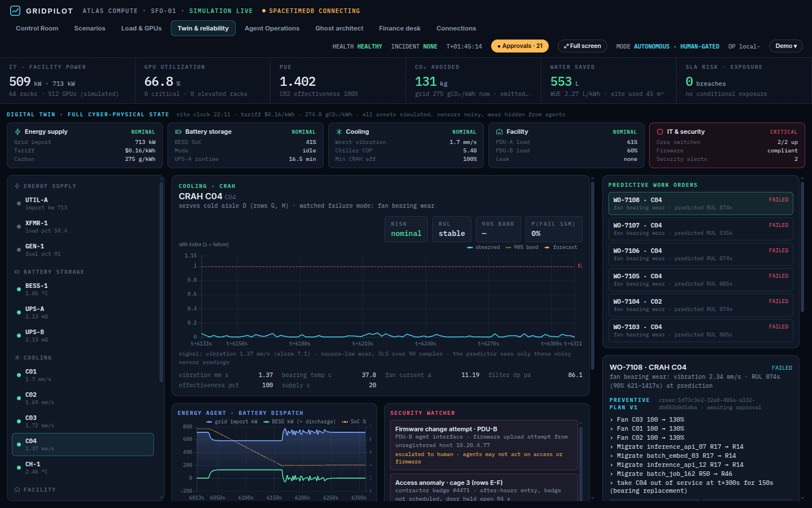Click the Energy supply bolt icon
The height and width of the screenshot is (508, 812).
(17, 132)
